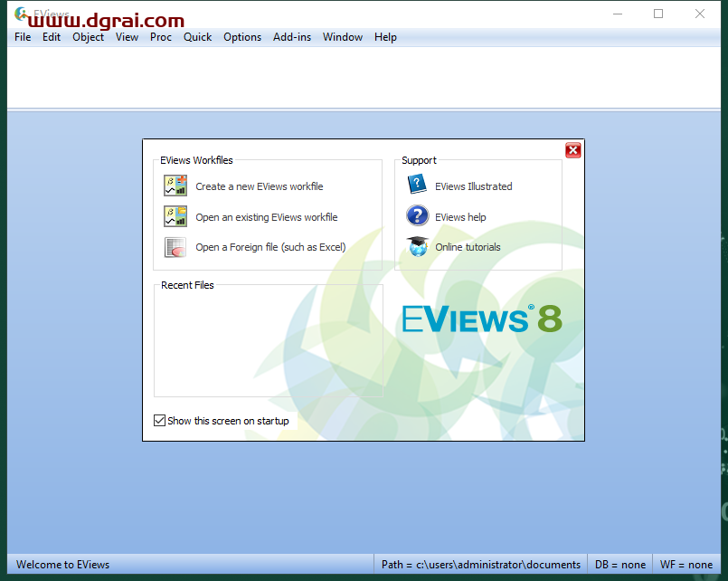Open the Add-ins menu
Image resolution: width=728 pixels, height=581 pixels.
coord(292,37)
